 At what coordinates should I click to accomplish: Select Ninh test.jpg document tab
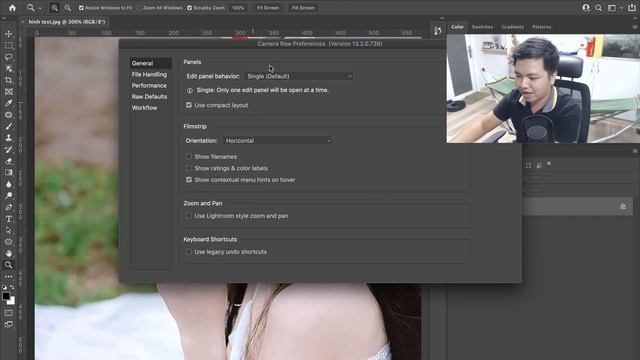[67, 22]
